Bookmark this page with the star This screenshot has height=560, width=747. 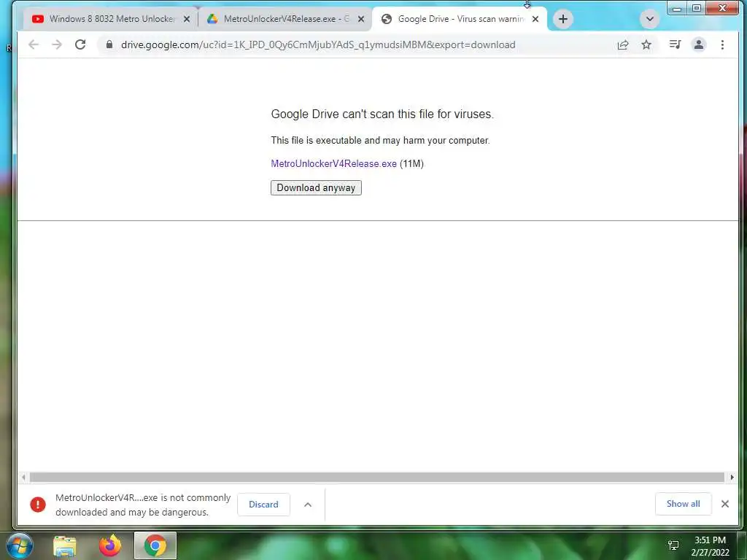pyautogui.click(x=646, y=44)
